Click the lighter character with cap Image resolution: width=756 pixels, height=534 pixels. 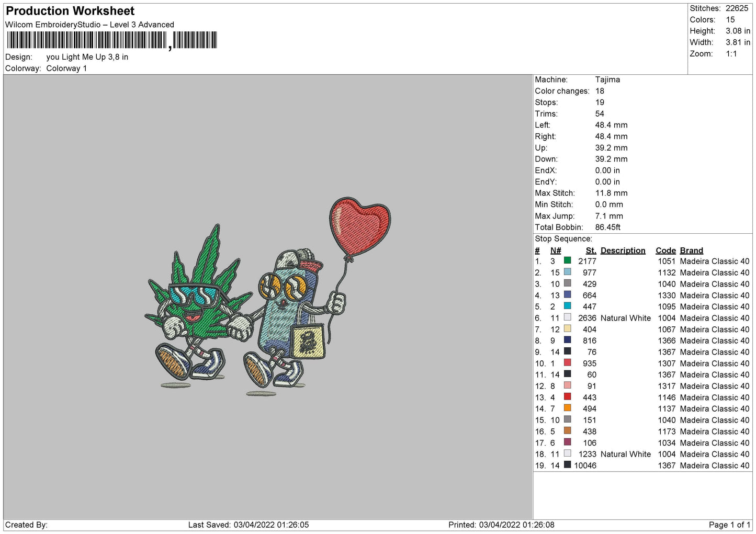pos(293,319)
